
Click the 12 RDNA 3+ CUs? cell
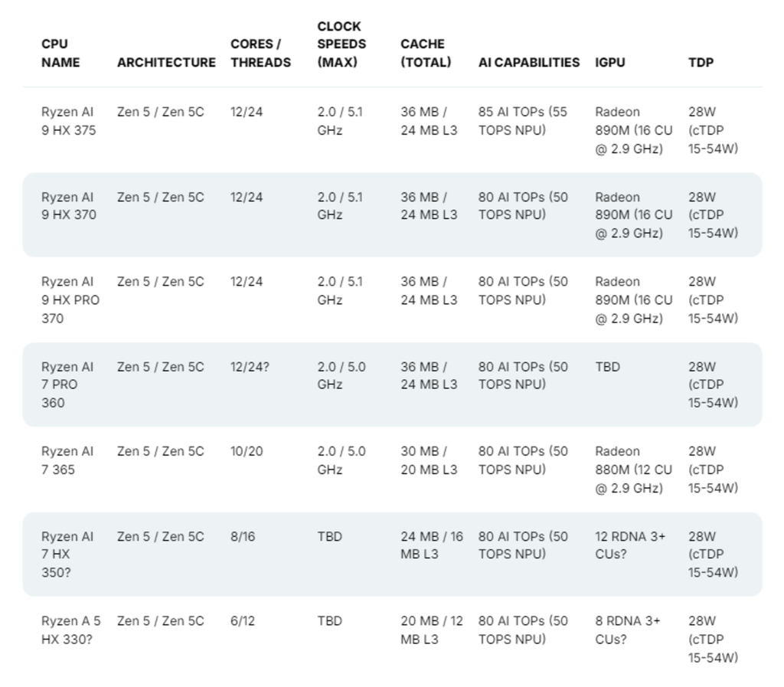click(630, 545)
